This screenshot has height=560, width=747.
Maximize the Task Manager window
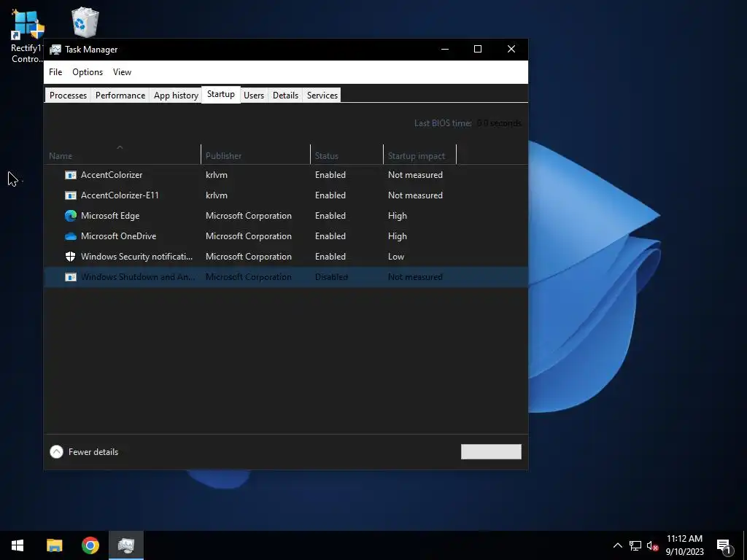[x=478, y=49]
